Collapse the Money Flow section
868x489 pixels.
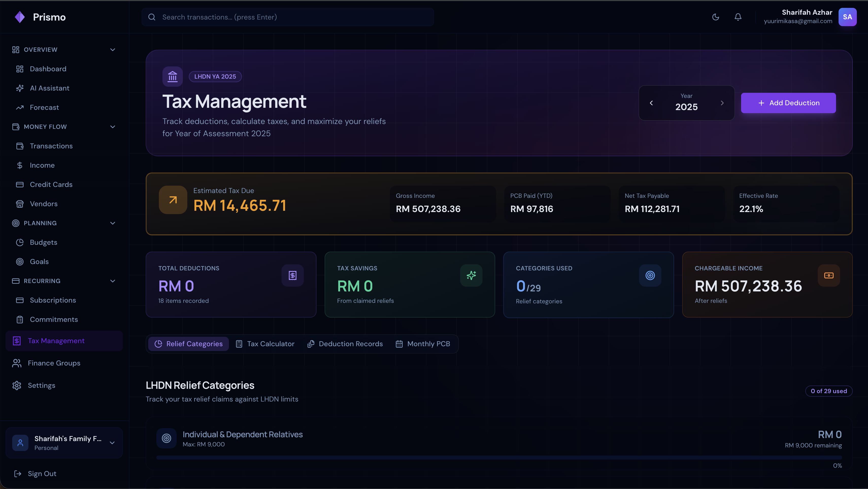[x=112, y=127]
